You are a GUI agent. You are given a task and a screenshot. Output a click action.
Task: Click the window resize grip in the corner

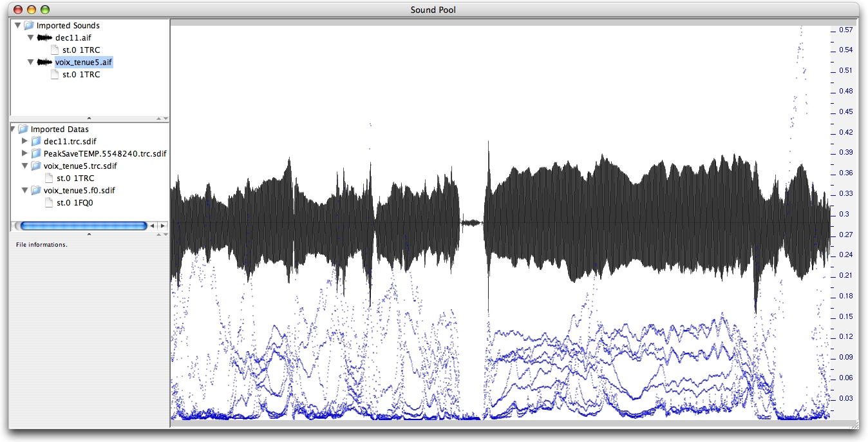pos(854,425)
